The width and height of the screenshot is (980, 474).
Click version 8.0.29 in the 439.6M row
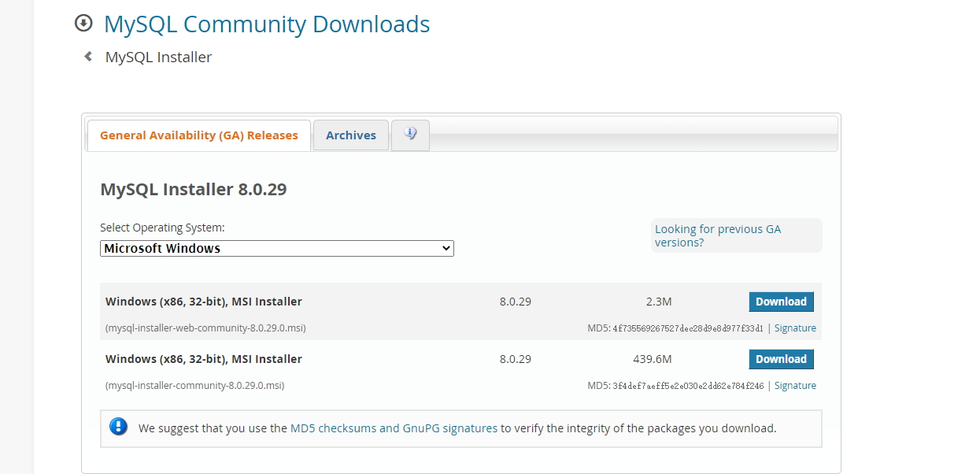click(516, 359)
